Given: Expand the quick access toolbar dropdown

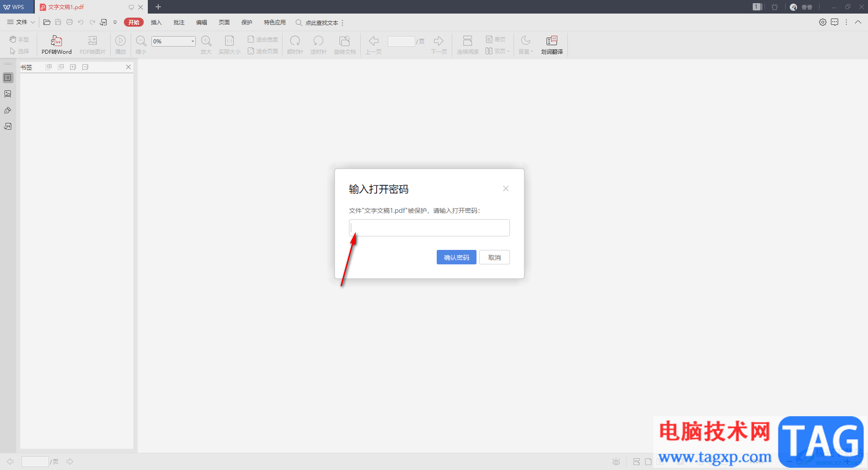Looking at the screenshot, I should point(115,22).
